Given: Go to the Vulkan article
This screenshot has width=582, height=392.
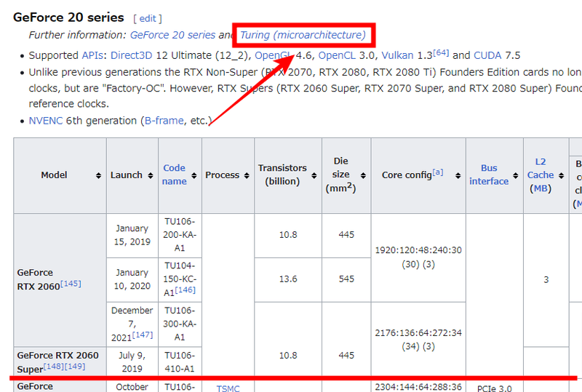Looking at the screenshot, I should (x=396, y=55).
